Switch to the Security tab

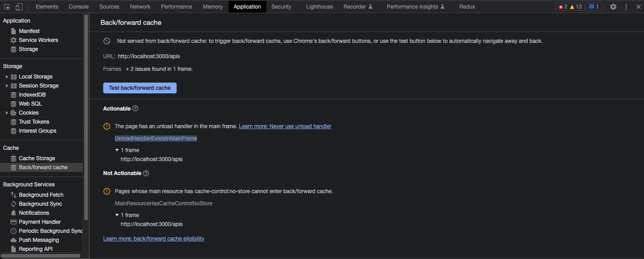281,7
